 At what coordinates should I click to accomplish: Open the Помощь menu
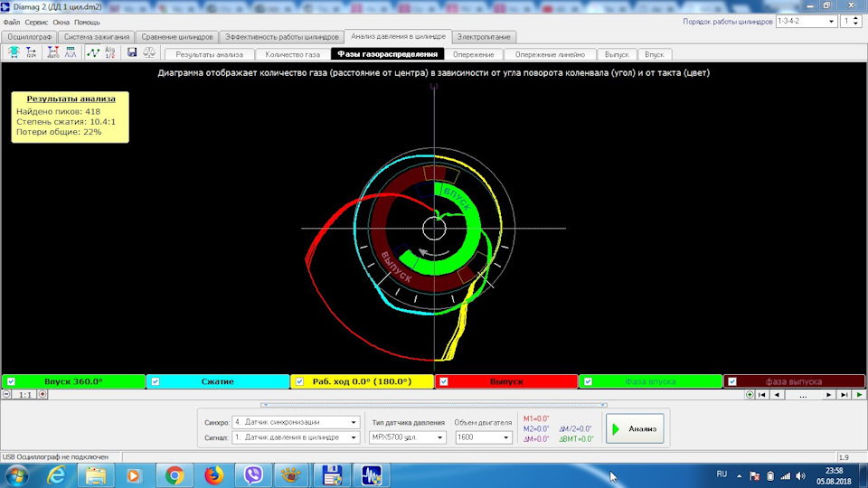coord(87,23)
